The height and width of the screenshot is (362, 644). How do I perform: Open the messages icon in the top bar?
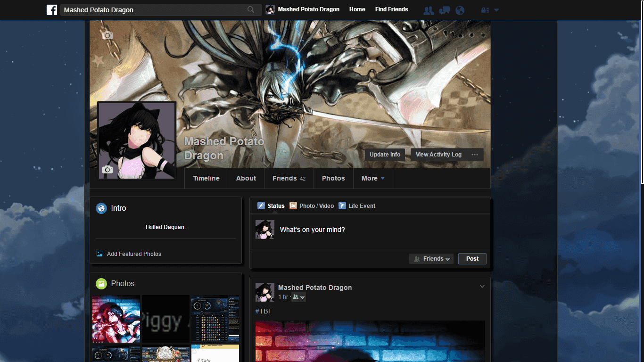pos(444,10)
